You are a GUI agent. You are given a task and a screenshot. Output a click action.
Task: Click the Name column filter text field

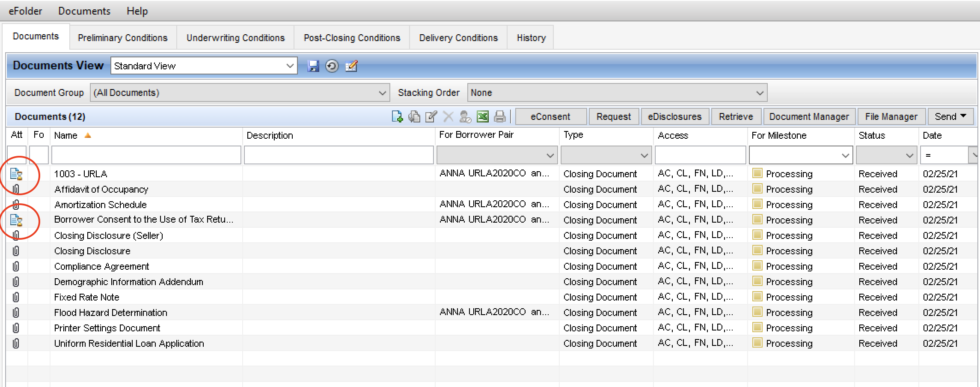[x=146, y=155]
